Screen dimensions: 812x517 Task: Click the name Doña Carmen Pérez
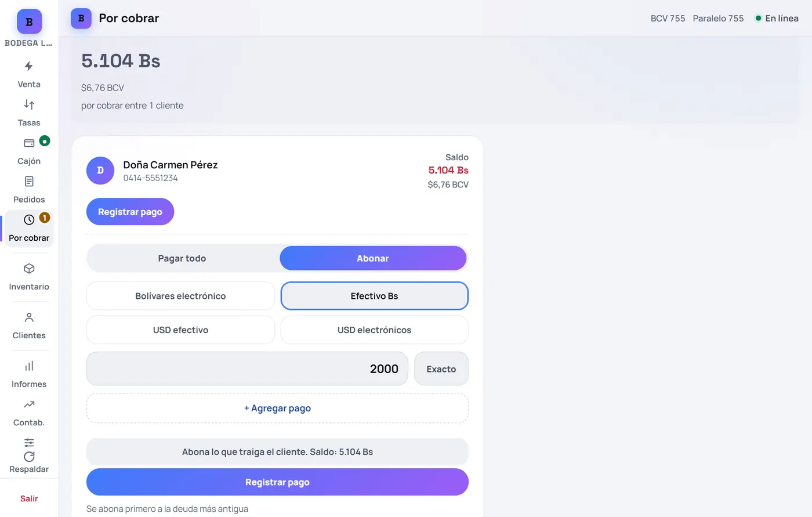pyautogui.click(x=171, y=165)
